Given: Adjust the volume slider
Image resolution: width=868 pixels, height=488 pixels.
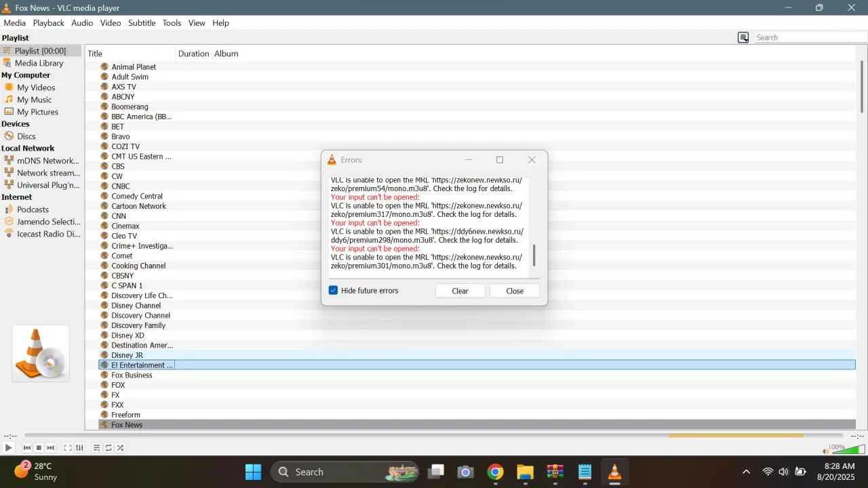Looking at the screenshot, I should click(848, 449).
